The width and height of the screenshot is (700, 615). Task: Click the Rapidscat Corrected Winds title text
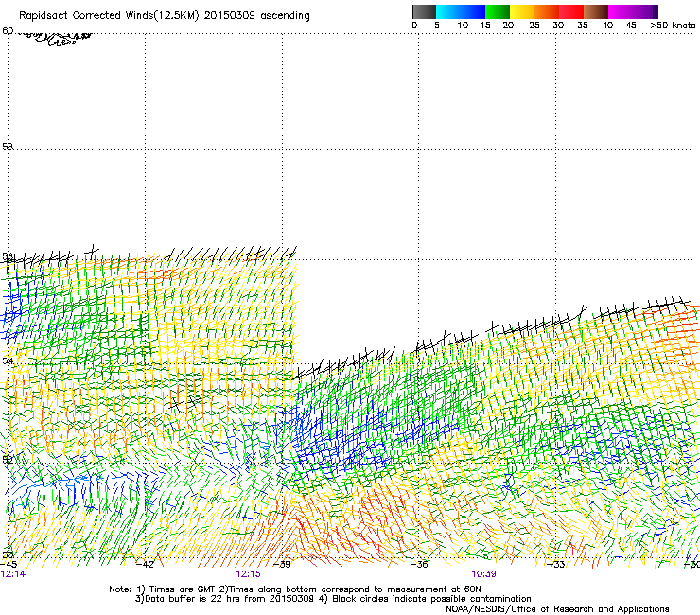(x=165, y=16)
